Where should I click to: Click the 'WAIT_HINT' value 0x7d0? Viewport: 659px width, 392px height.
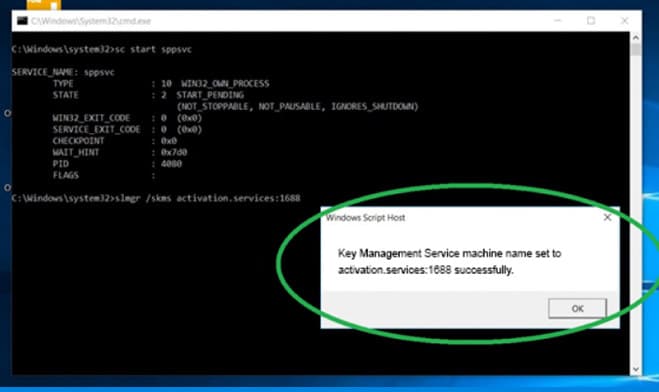point(174,152)
